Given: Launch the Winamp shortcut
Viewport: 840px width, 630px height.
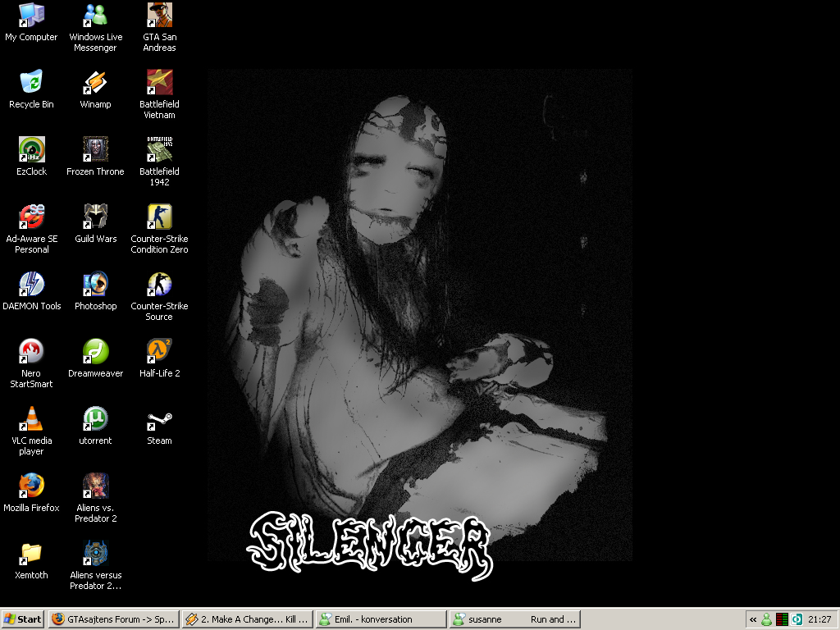Looking at the screenshot, I should tap(95, 83).
